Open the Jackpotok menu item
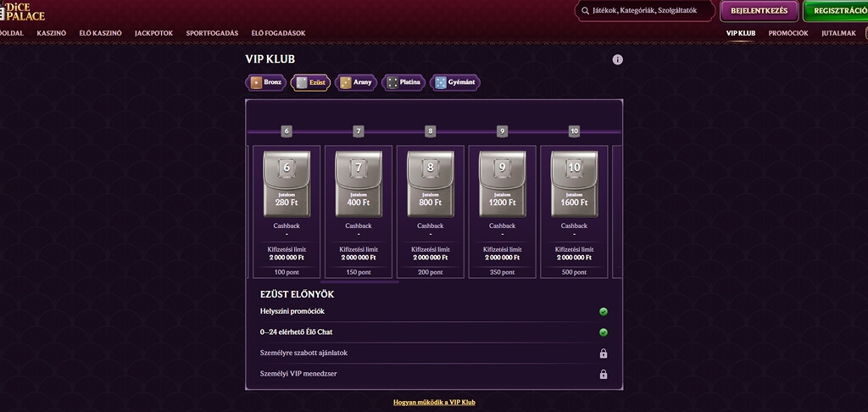This screenshot has width=868, height=412. [x=154, y=33]
